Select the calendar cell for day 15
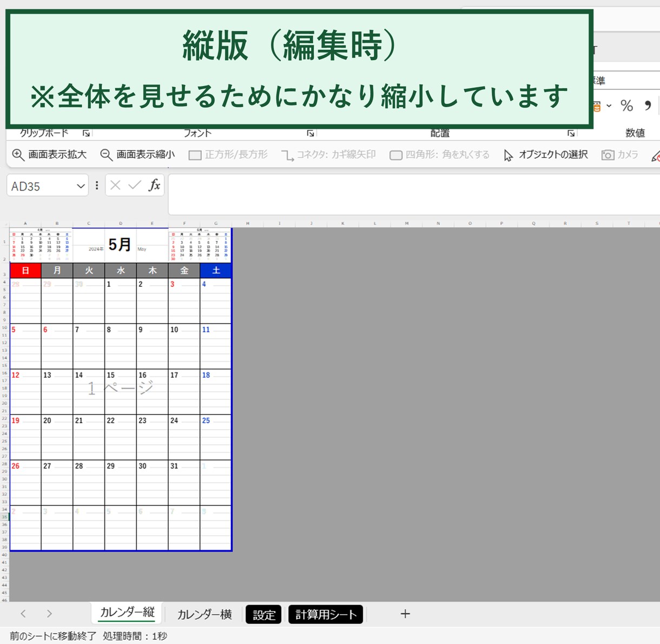The width and height of the screenshot is (660, 644). click(x=121, y=392)
